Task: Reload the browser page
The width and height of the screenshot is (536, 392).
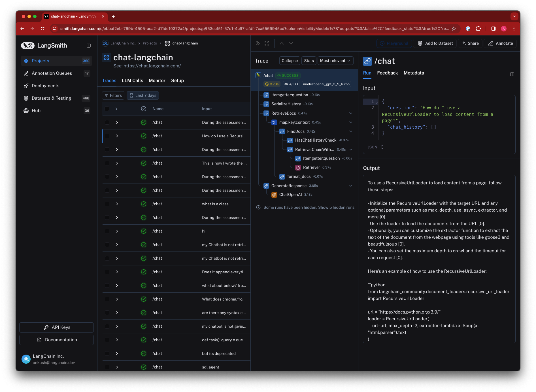Action: point(42,29)
